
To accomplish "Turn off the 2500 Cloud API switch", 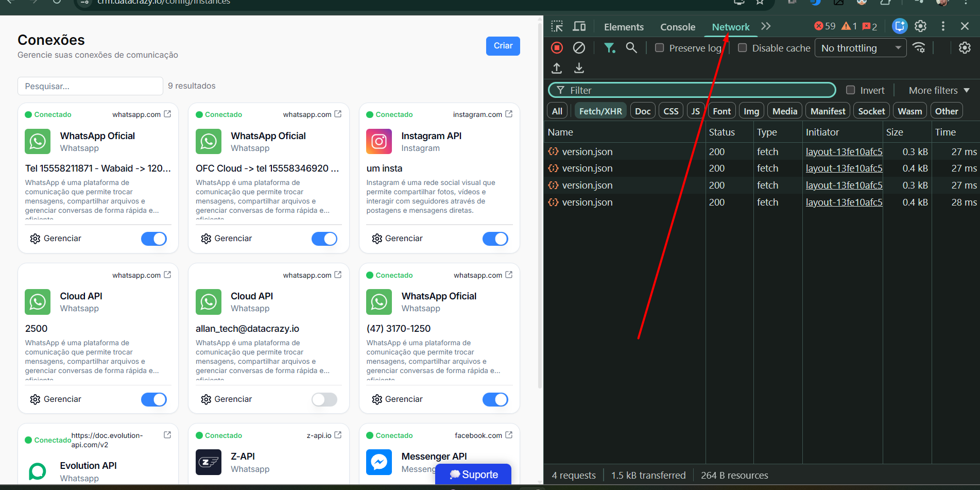I will pos(154,399).
